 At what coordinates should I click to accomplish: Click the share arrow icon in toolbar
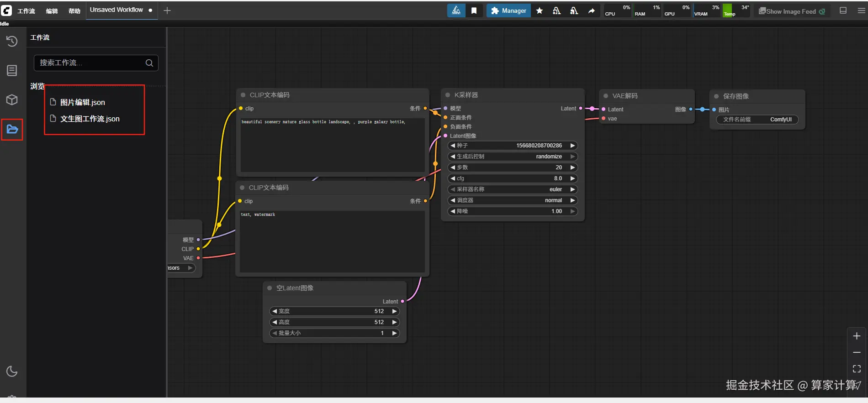(x=592, y=11)
